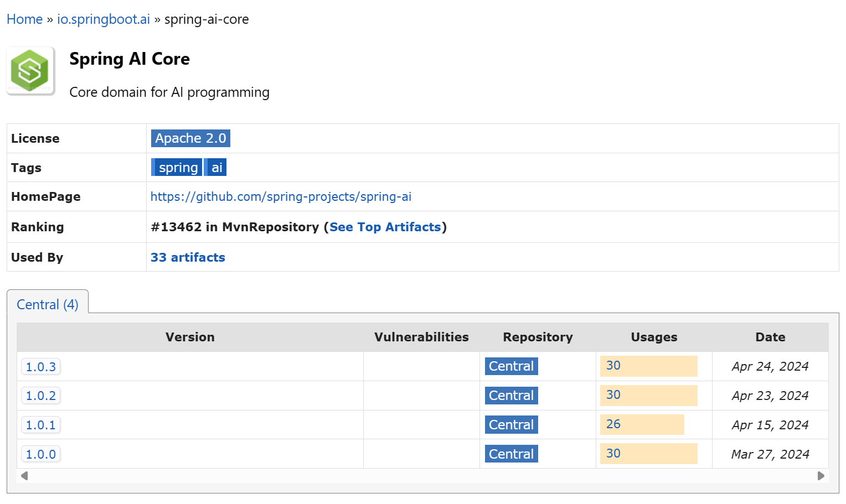Open version 1.0.3
Image resolution: width=846 pixels, height=504 pixels.
[x=41, y=367]
